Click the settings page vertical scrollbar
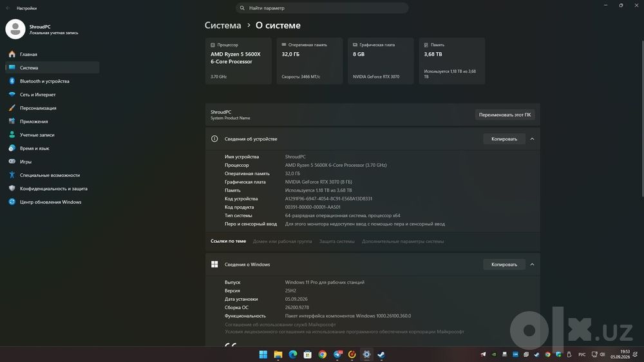644x362 pixels. coord(642,119)
